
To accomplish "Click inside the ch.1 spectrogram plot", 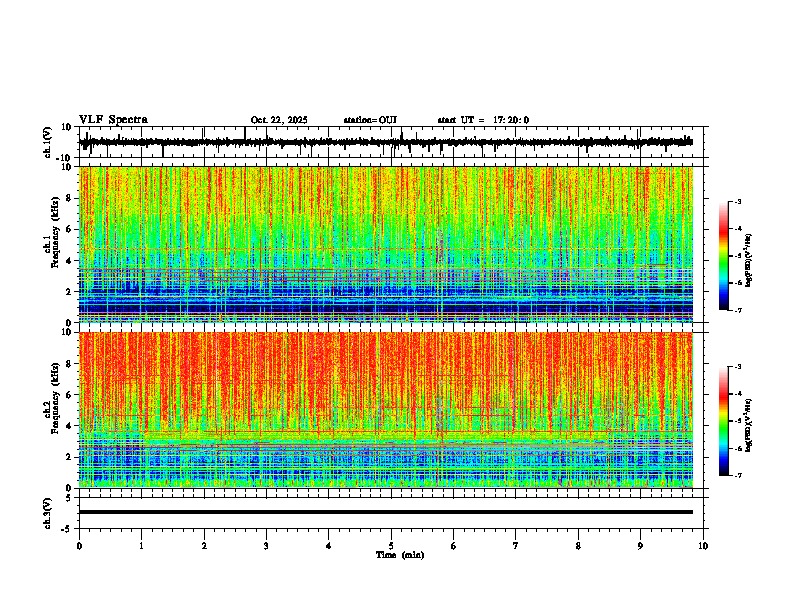I will (x=386, y=244).
